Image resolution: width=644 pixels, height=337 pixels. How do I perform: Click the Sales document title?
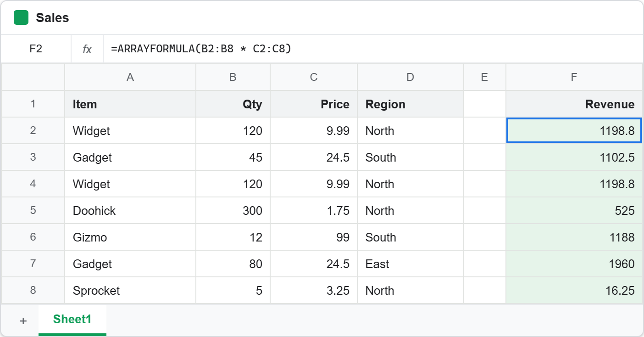point(52,18)
